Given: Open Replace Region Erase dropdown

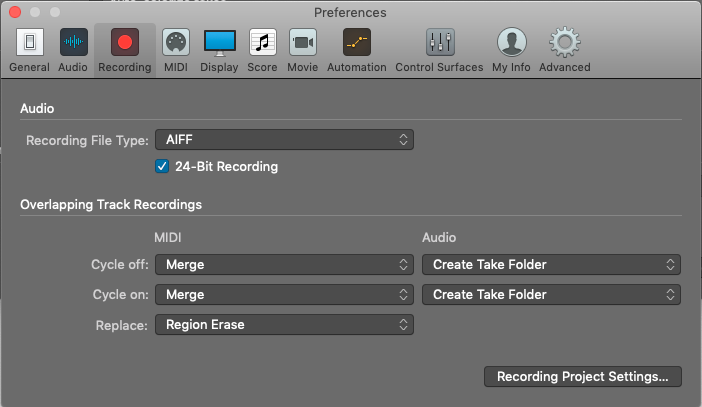Looking at the screenshot, I should coord(284,325).
